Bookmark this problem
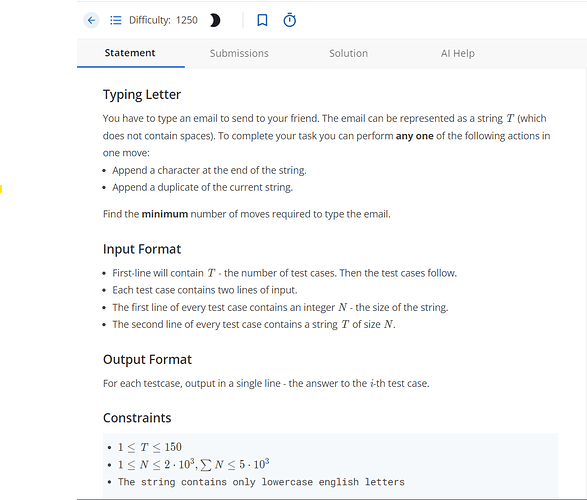Screen dimensions: 587x500 [262, 20]
